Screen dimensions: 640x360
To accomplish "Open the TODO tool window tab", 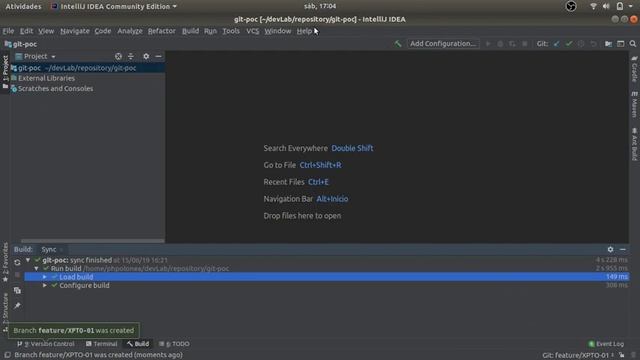I will pyautogui.click(x=174, y=344).
